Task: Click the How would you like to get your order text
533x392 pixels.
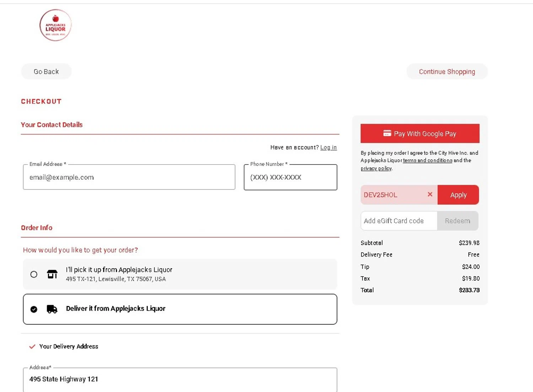Action: click(x=80, y=250)
